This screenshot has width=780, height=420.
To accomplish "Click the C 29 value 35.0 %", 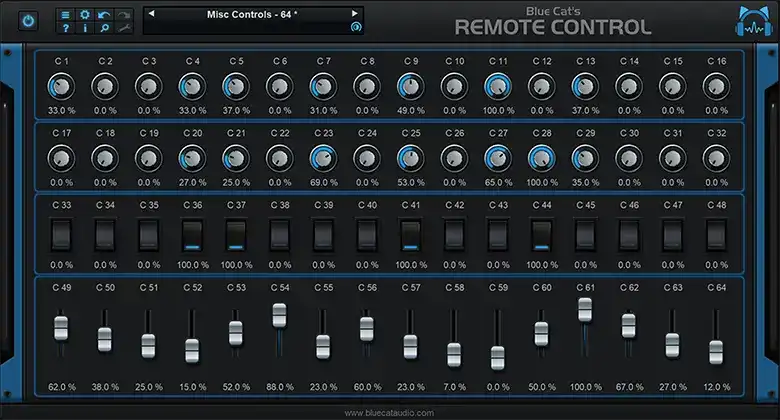I will (x=585, y=183).
